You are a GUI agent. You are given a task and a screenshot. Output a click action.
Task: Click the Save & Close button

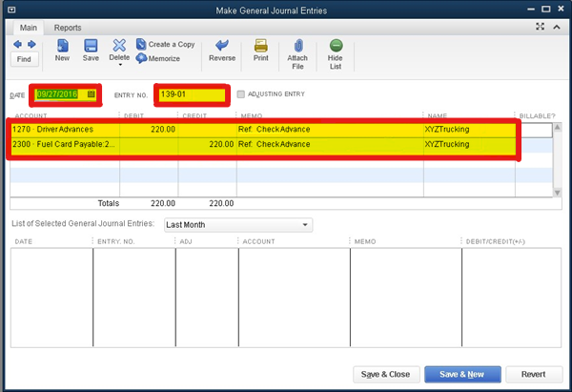tap(386, 374)
